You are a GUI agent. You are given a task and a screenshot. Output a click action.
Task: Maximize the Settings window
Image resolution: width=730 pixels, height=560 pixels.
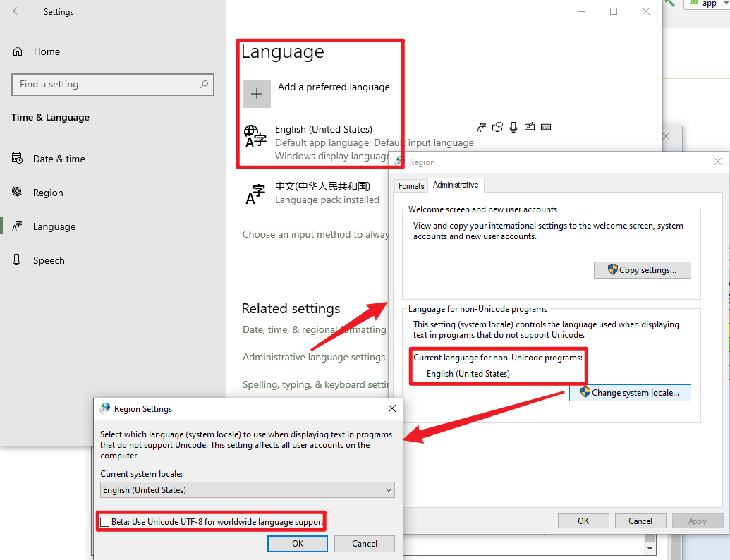pyautogui.click(x=614, y=11)
